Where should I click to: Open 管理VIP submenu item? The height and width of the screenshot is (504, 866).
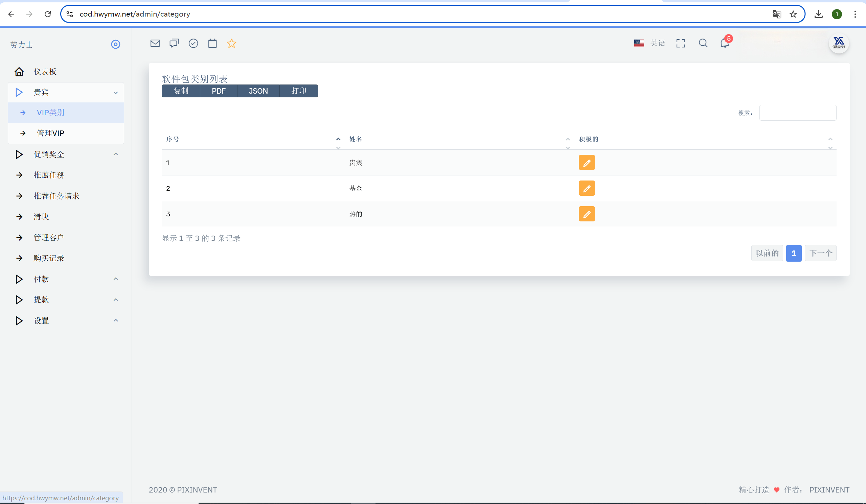[50, 133]
